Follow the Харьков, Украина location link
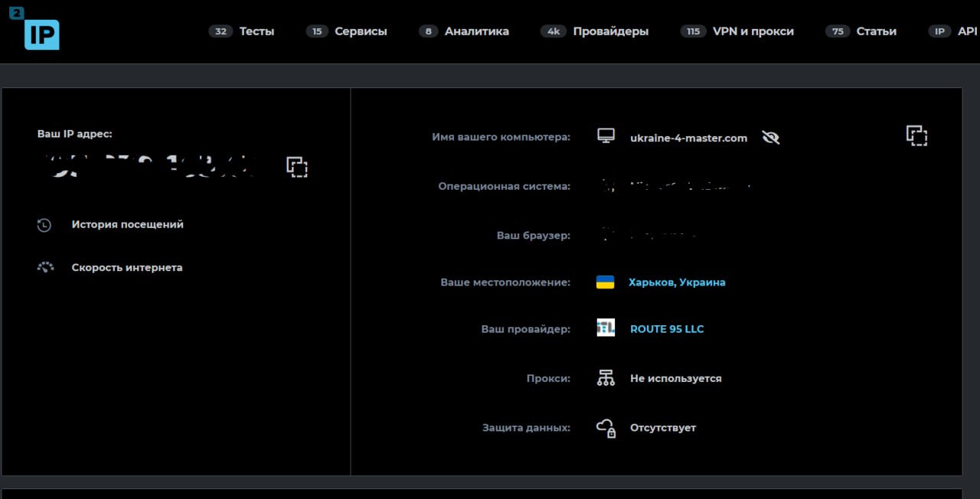980x499 pixels. pos(677,282)
